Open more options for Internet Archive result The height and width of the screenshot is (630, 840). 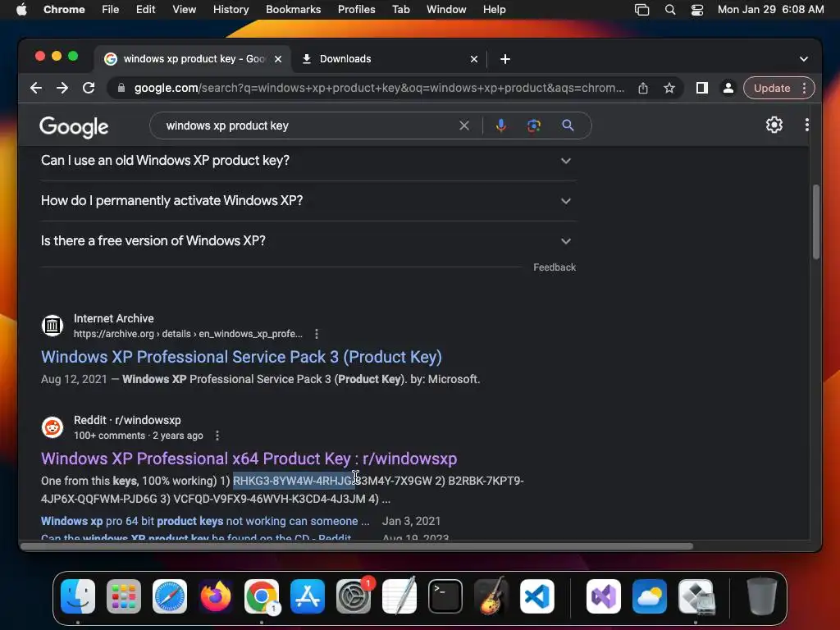(x=317, y=334)
